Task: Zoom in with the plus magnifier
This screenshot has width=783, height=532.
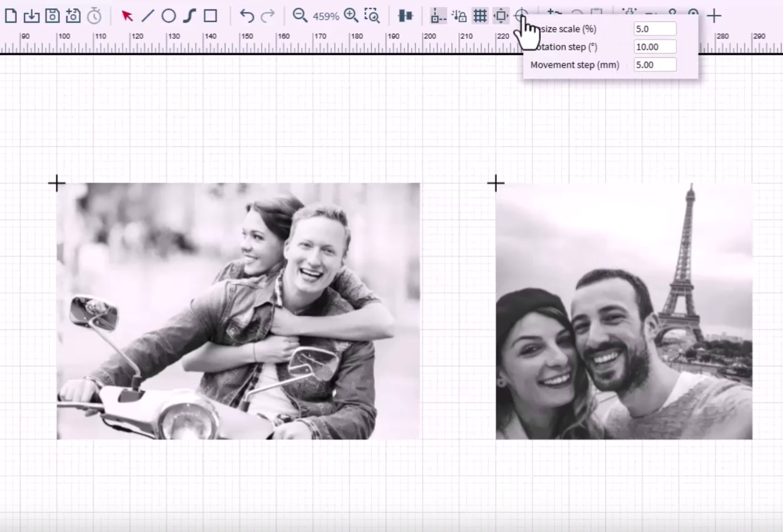Action: click(x=351, y=16)
